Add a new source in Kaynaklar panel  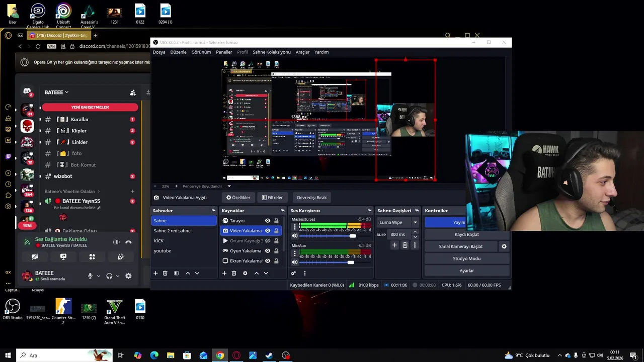(224, 273)
